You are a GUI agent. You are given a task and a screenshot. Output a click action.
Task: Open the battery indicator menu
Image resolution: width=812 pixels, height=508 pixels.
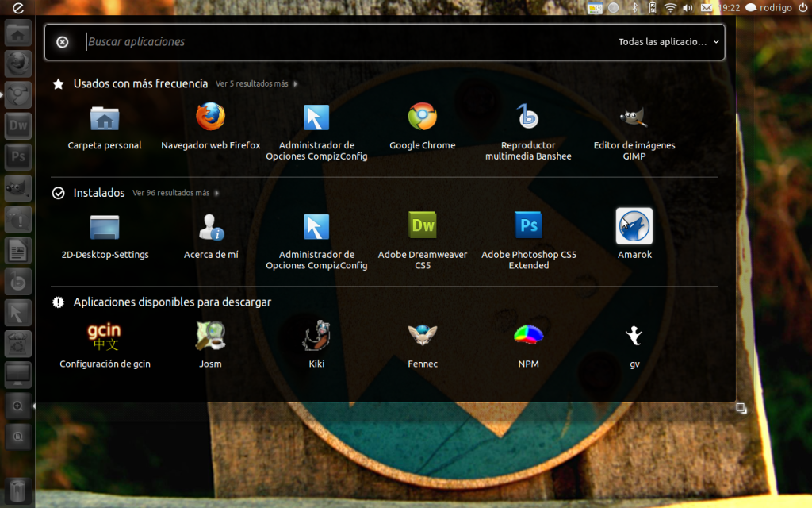coord(653,8)
